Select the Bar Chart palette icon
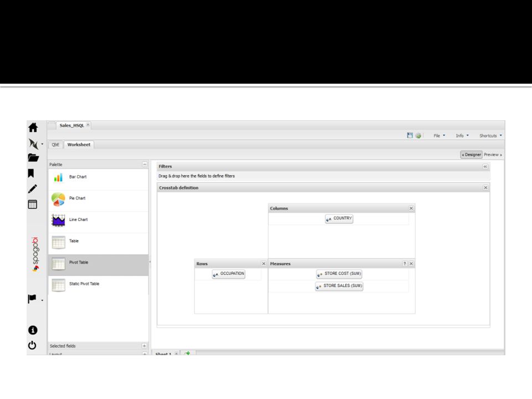Viewport: 532px width, 399px height. [x=58, y=177]
